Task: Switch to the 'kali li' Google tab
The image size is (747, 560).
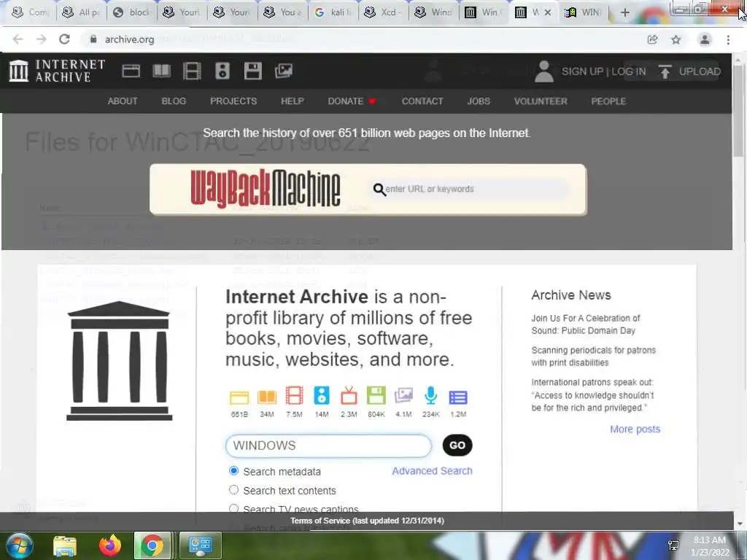Action: tap(334, 12)
